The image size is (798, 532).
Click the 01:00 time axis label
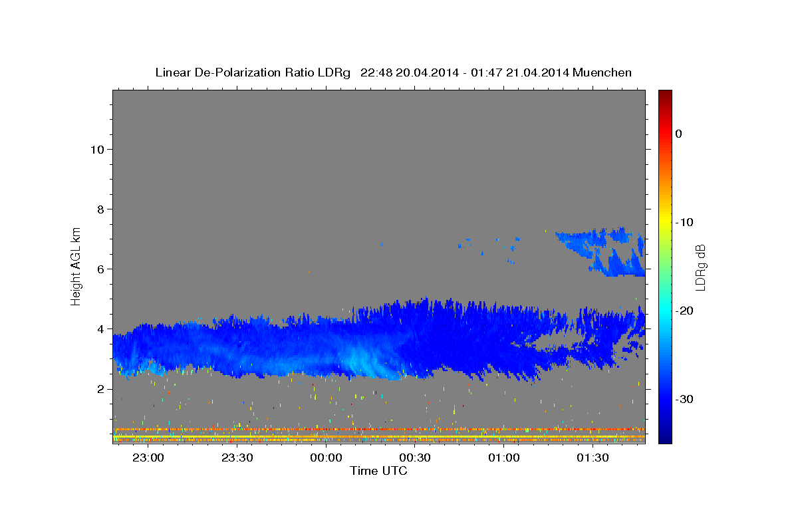pyautogui.click(x=504, y=458)
